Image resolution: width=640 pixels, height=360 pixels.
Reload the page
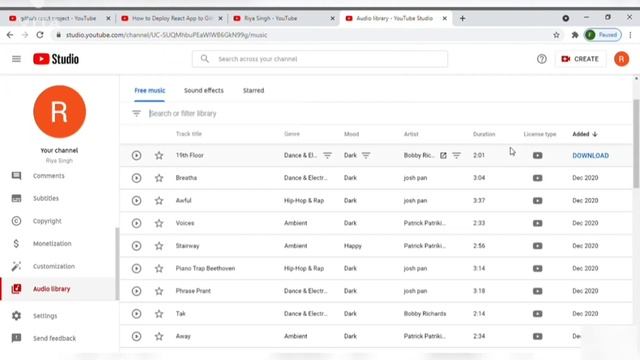40,35
